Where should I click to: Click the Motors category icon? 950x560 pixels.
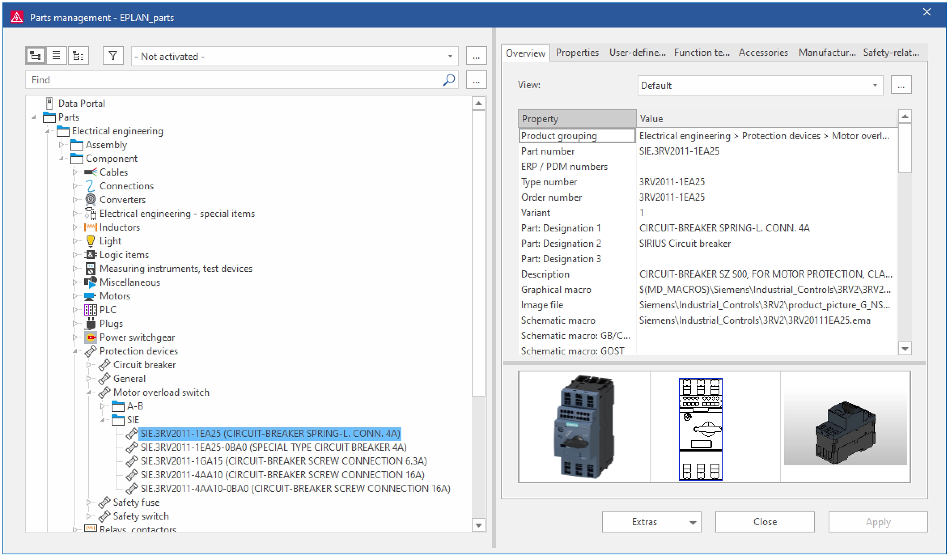point(91,296)
